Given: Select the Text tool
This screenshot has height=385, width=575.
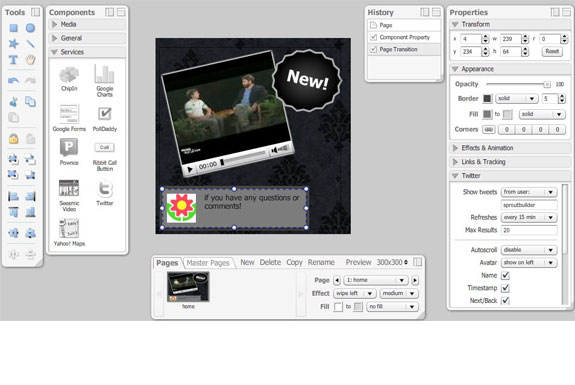Looking at the screenshot, I should 13,59.
